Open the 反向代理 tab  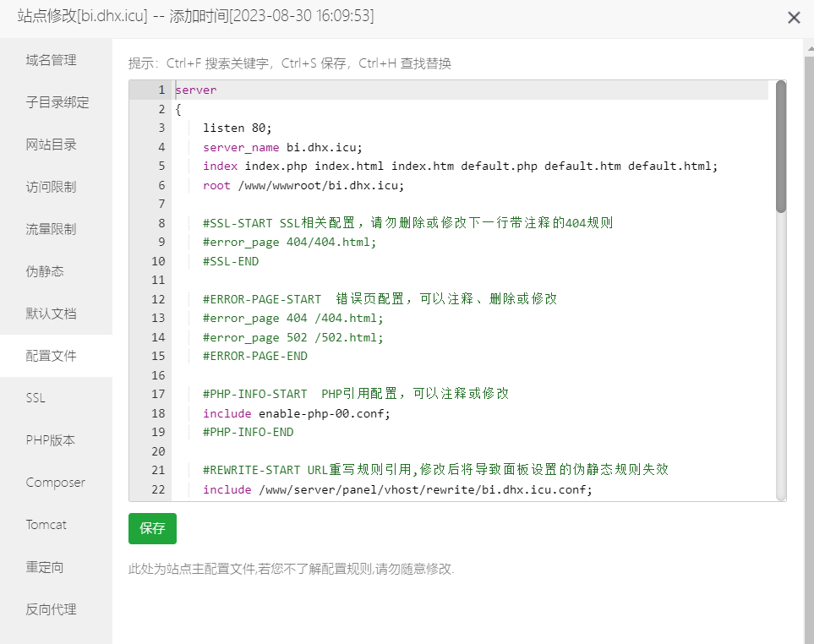[x=56, y=609]
